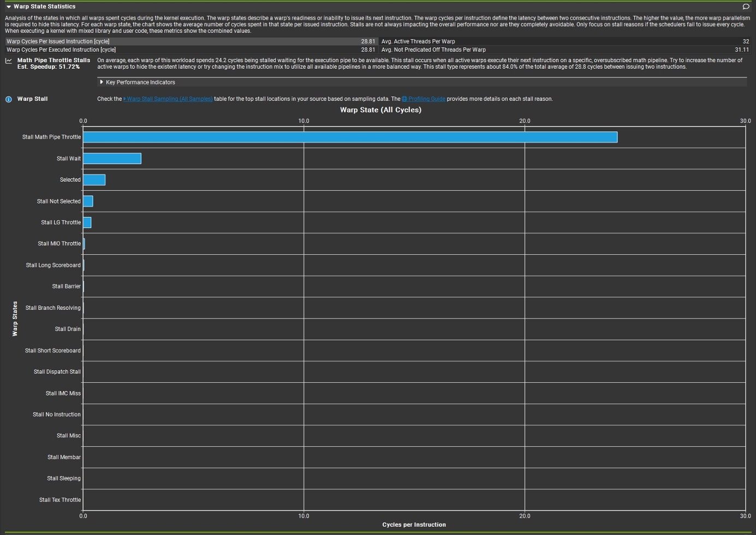756x535 pixels.
Task: Click the globe icon before Profiling Guide
Action: (x=404, y=99)
